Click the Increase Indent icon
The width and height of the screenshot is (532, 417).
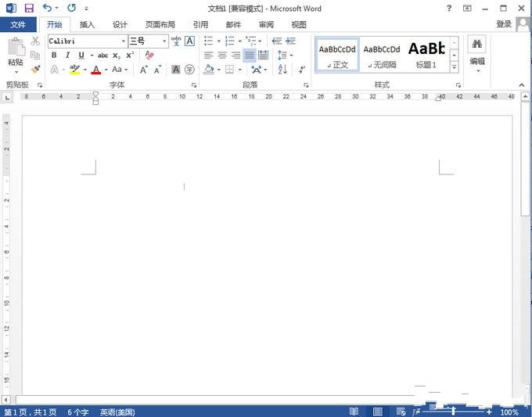coord(291,41)
